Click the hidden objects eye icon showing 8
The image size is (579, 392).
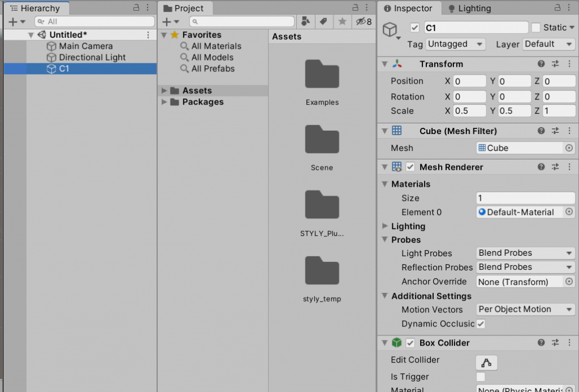click(x=360, y=21)
